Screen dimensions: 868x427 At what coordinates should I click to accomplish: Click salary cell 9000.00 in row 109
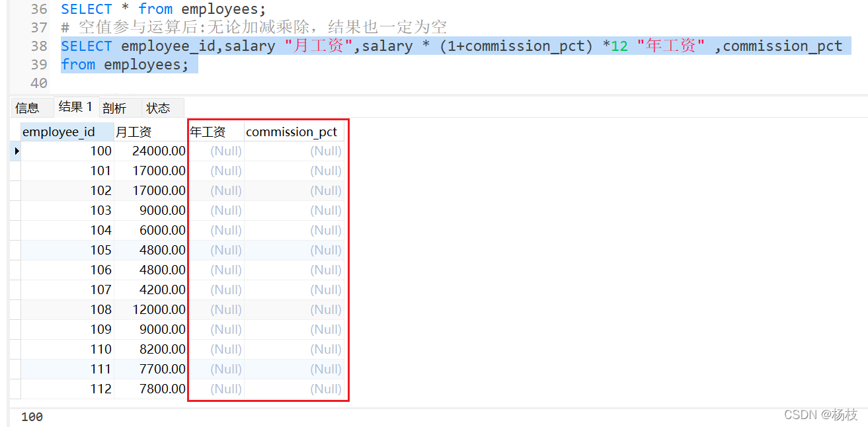click(x=151, y=329)
